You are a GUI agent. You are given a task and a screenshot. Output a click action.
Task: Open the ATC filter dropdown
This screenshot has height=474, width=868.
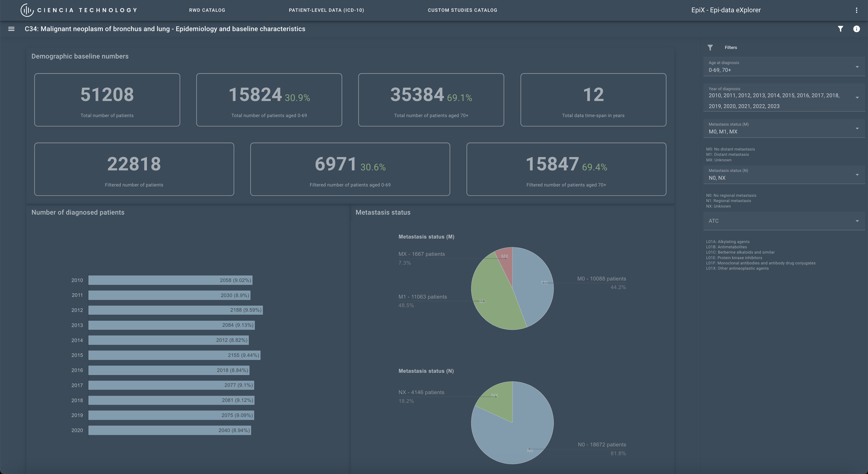coord(783,221)
